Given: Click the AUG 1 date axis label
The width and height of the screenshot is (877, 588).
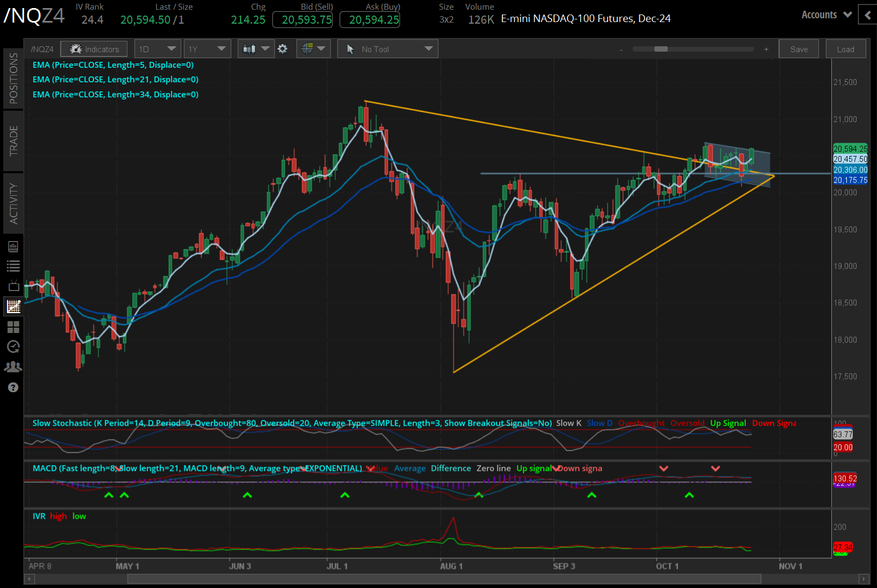Looking at the screenshot, I should click(451, 566).
